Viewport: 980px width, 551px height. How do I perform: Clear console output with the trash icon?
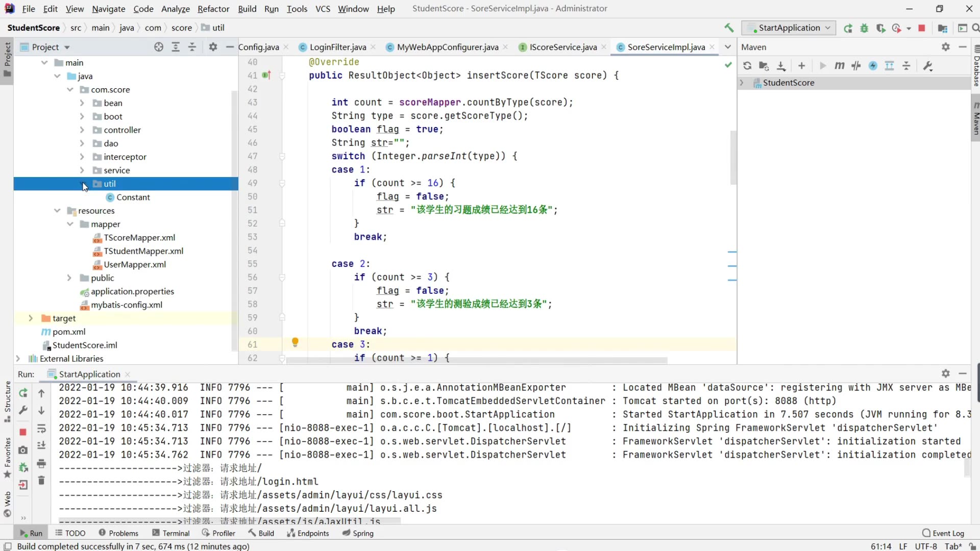(41, 481)
